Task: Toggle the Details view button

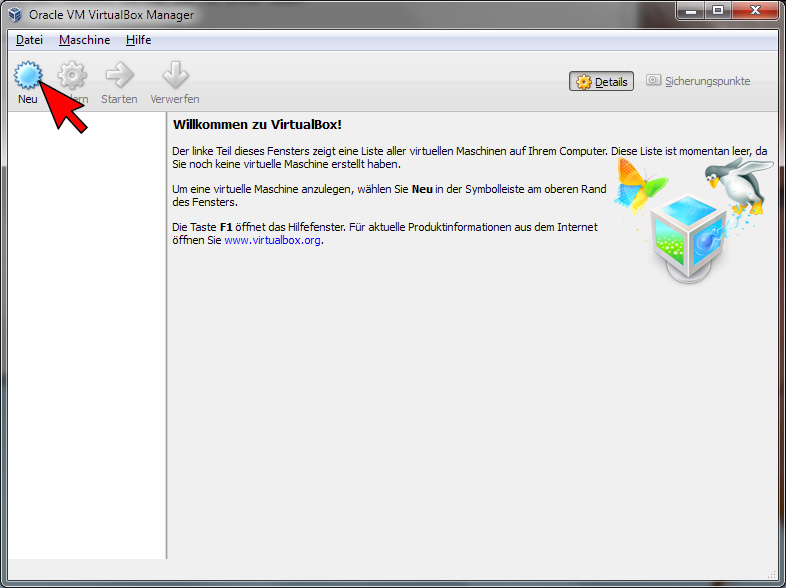Action: 602,82
